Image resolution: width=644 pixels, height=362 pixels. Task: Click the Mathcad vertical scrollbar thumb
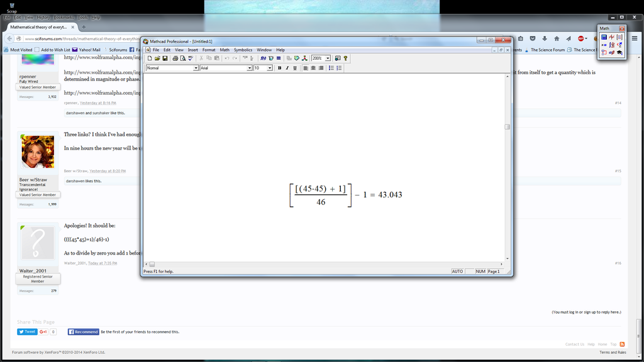507,126
